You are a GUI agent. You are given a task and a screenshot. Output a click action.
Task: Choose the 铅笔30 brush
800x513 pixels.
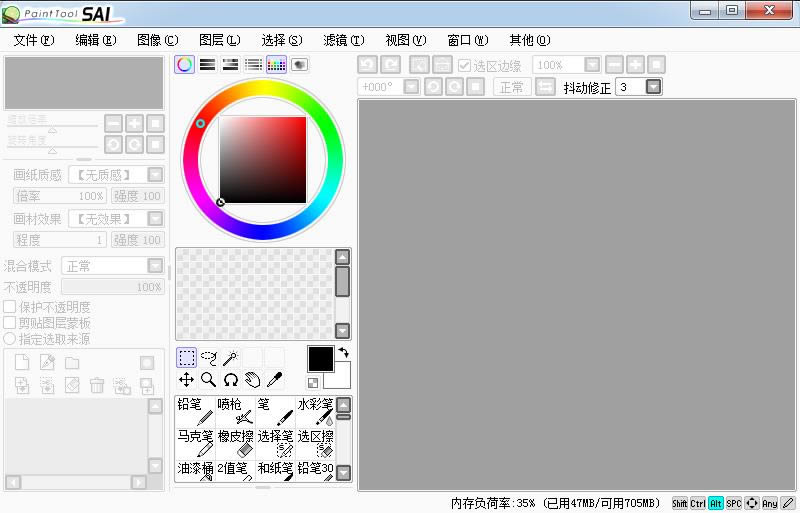[315, 470]
